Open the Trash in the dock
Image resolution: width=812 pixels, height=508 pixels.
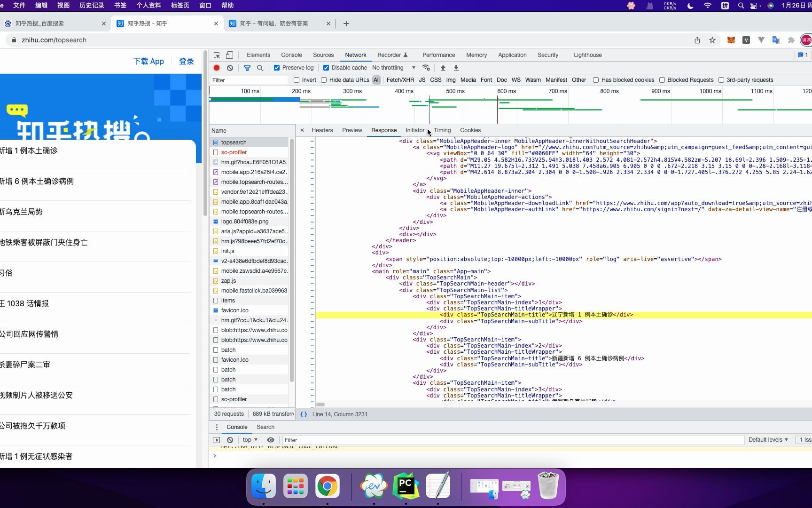click(x=548, y=486)
